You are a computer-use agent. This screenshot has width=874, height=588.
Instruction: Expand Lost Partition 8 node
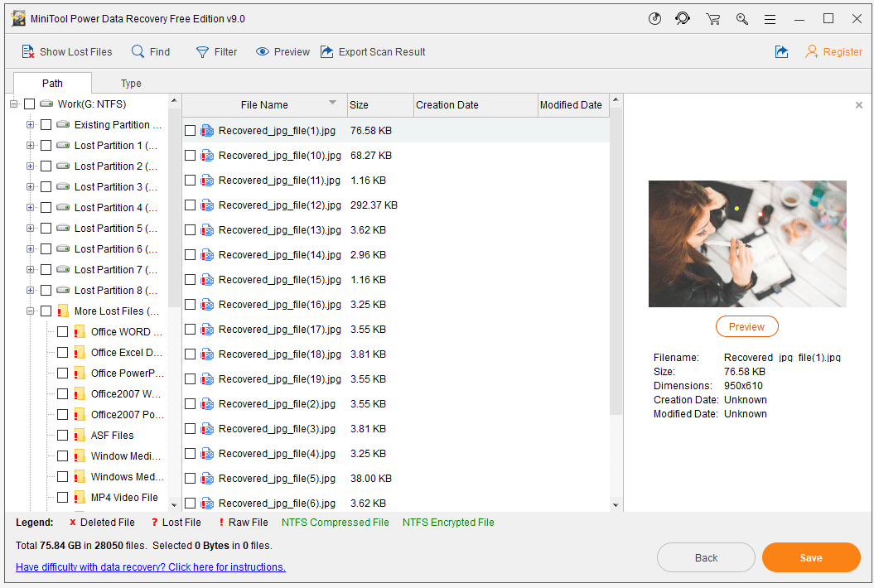click(30, 290)
